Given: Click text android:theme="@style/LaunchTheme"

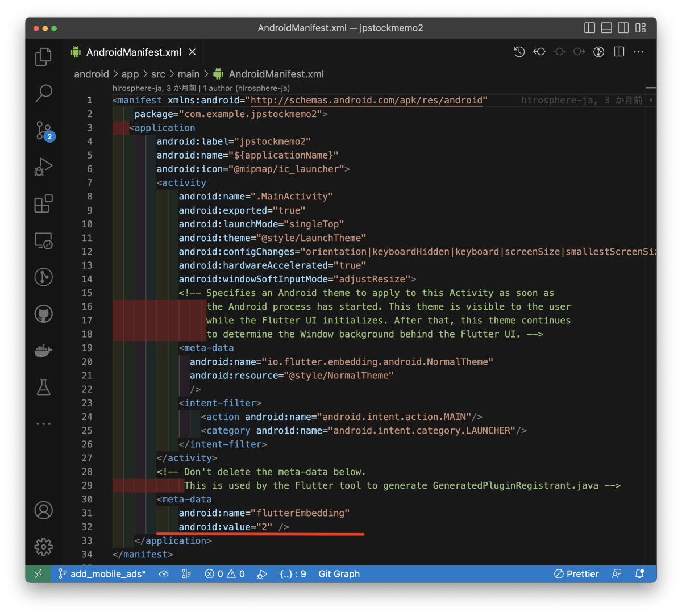Looking at the screenshot, I should pos(272,238).
